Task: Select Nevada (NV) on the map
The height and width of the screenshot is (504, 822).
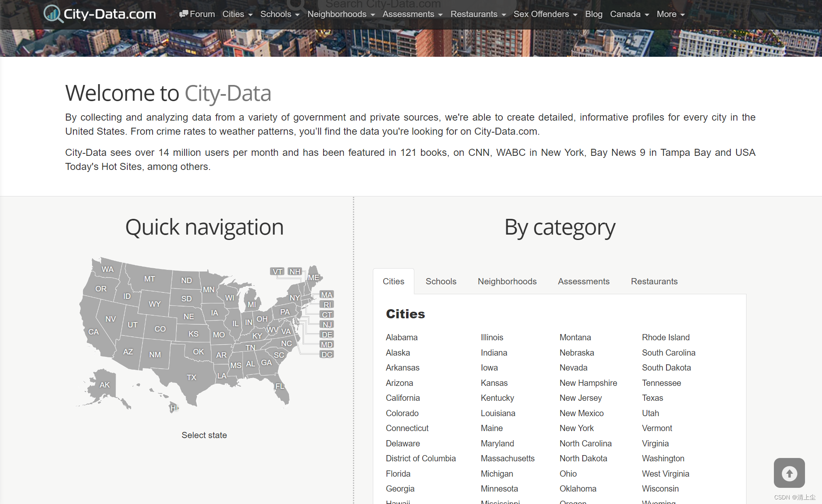Action: pyautogui.click(x=110, y=319)
